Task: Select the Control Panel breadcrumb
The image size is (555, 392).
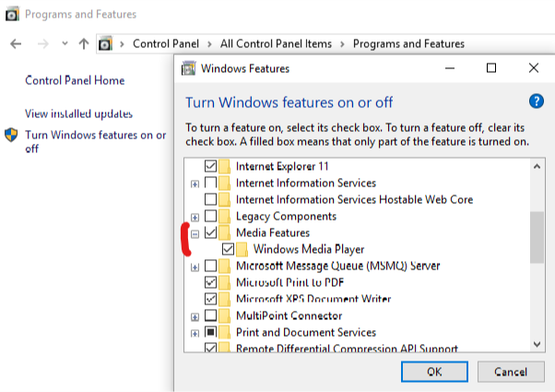Action: click(166, 43)
